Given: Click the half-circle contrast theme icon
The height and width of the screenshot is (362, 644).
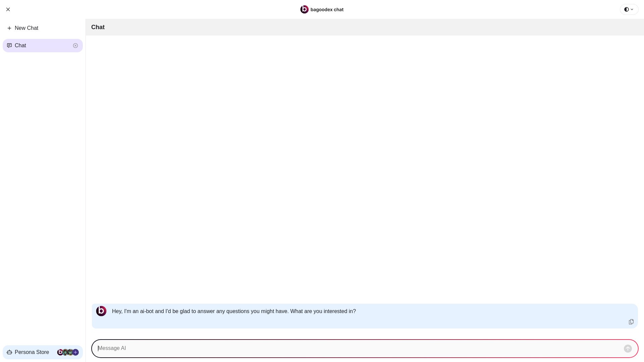Looking at the screenshot, I should [626, 9].
